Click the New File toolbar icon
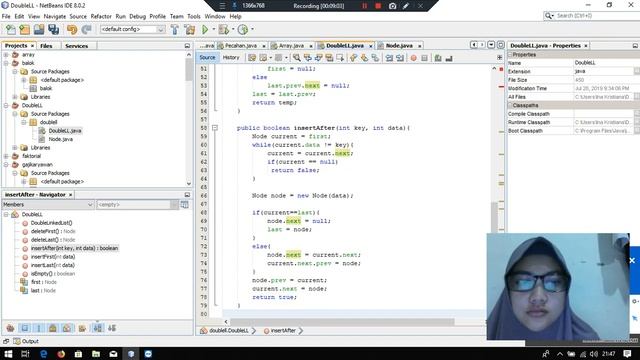Screen dimensions: 640x360 tap(11, 29)
